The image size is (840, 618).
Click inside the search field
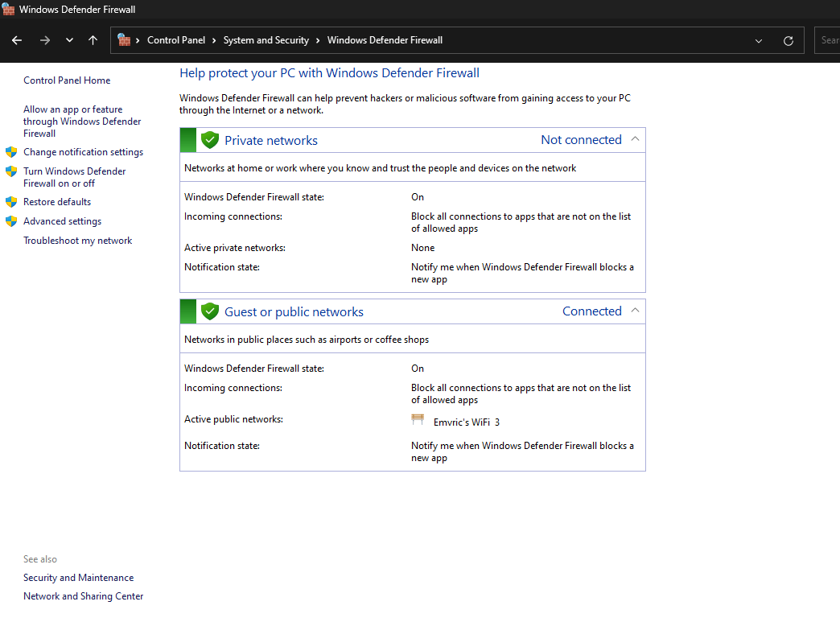[830, 39]
